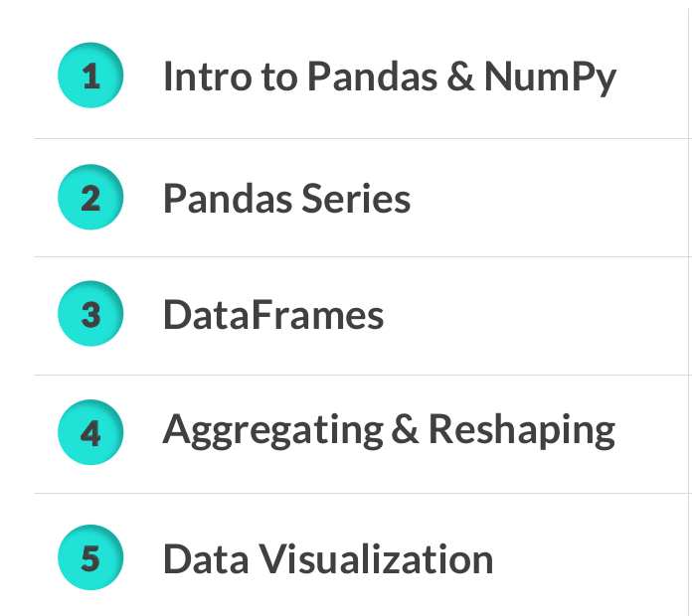Open the Aggregating & Reshaping title

point(389,431)
